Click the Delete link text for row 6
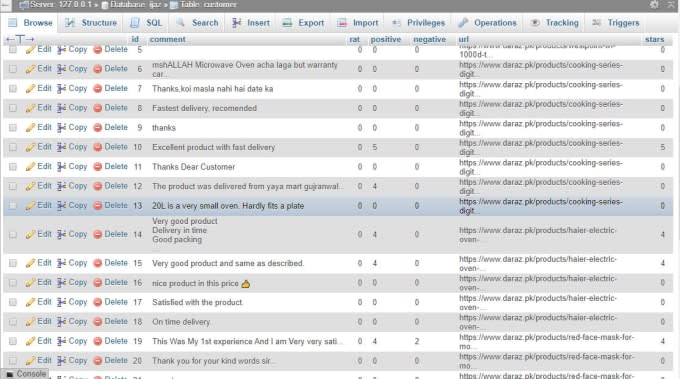This screenshot has height=379, width=680. click(x=116, y=69)
